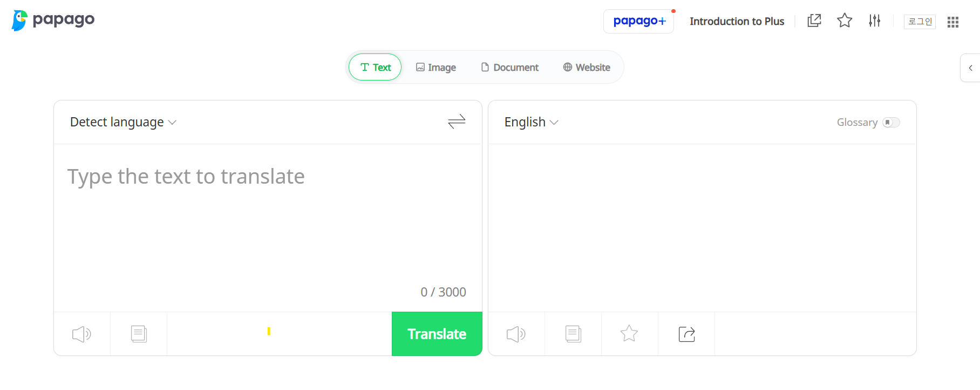Collapse the side panel with the chevron
The height and width of the screenshot is (390, 980).
pos(970,68)
